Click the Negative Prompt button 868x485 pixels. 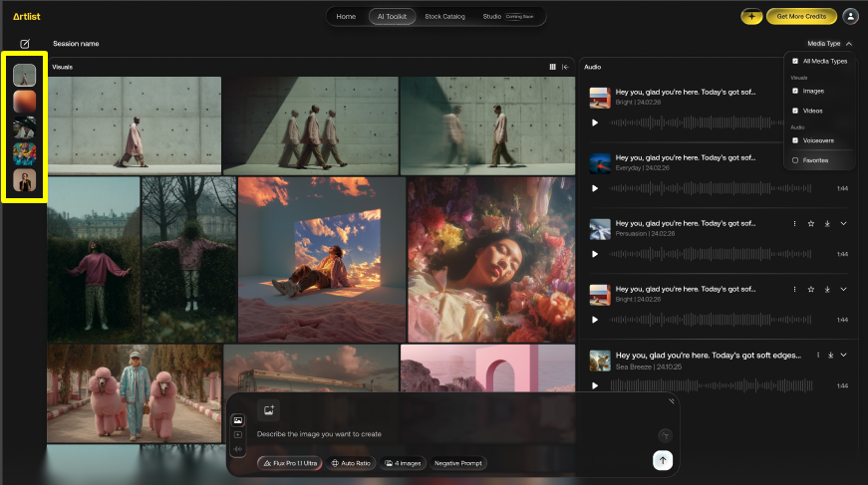coord(458,463)
